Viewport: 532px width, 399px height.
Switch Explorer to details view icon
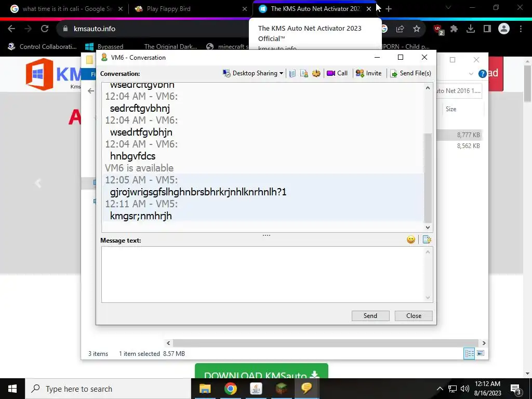click(469, 353)
